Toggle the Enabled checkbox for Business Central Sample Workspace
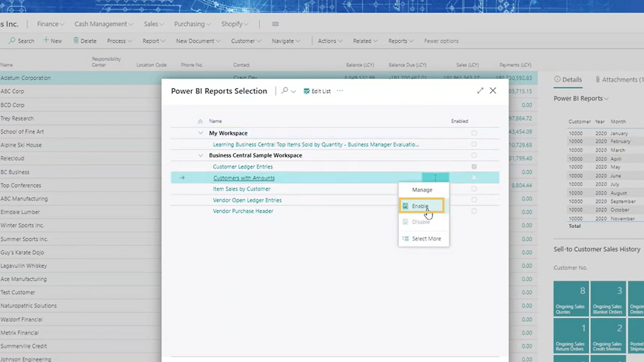The image size is (644, 362). [x=474, y=155]
